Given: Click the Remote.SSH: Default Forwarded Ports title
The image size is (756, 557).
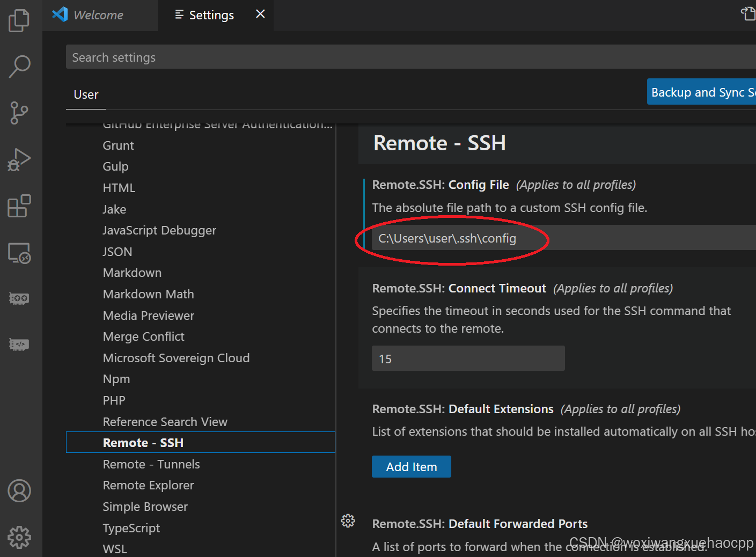Looking at the screenshot, I should pos(480,524).
